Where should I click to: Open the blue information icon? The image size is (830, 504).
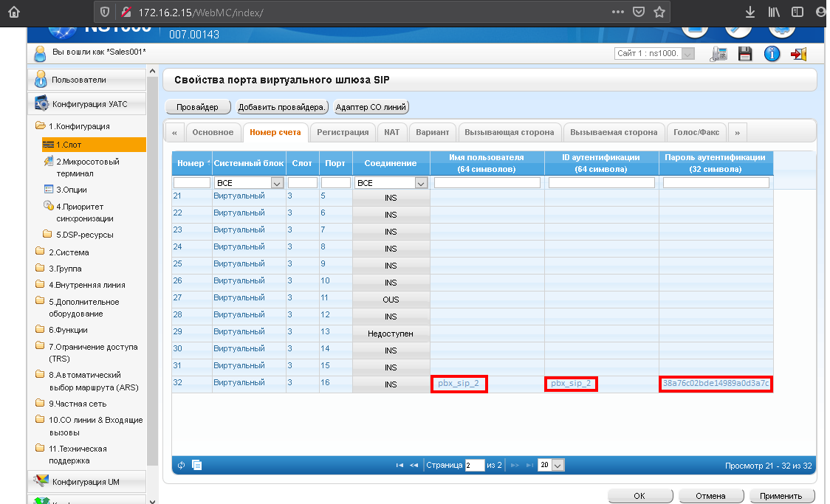click(x=772, y=54)
